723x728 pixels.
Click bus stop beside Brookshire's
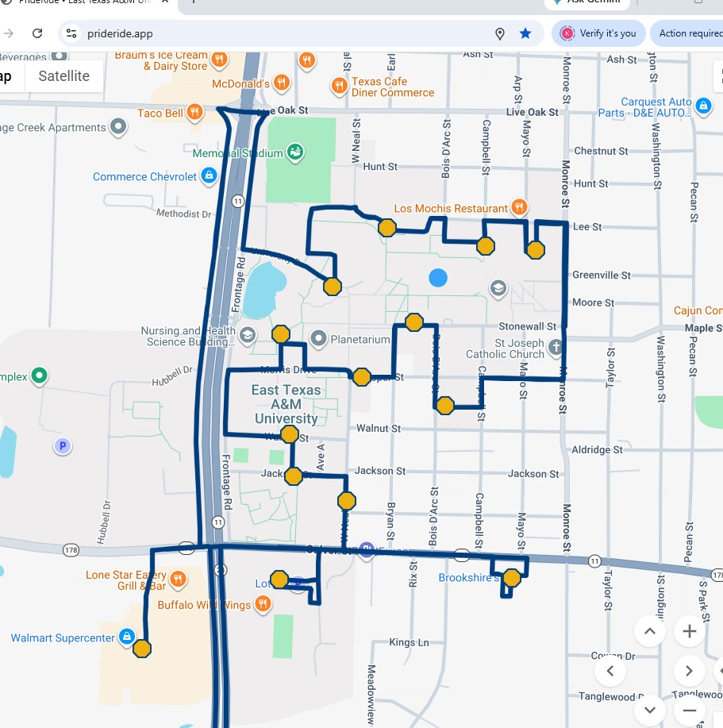click(512, 578)
